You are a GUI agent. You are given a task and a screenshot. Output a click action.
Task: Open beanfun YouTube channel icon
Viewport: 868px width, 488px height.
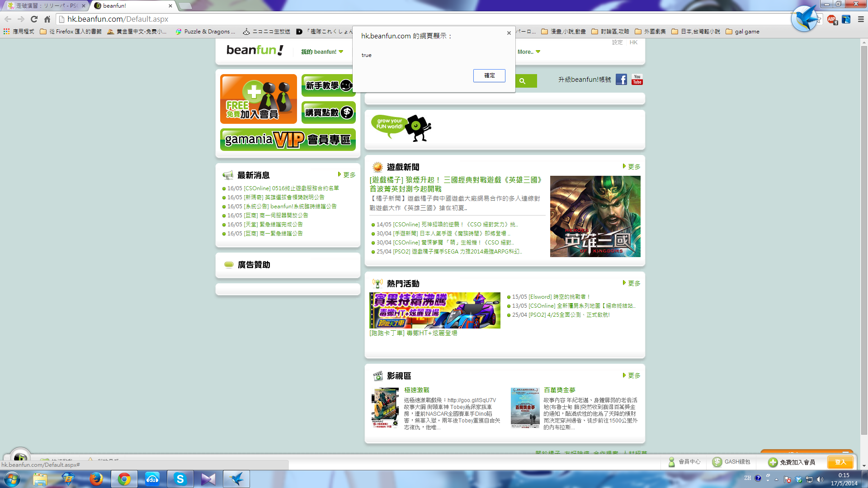637,80
